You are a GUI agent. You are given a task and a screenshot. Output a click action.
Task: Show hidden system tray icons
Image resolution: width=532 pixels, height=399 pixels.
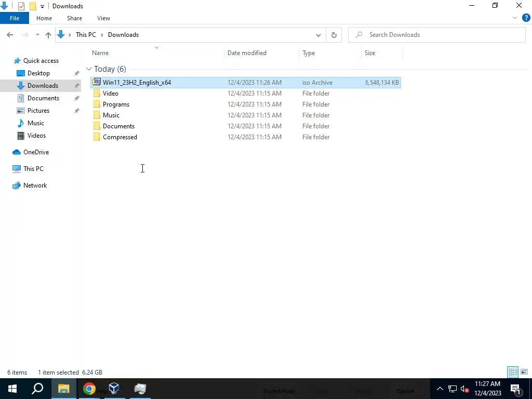coord(440,389)
